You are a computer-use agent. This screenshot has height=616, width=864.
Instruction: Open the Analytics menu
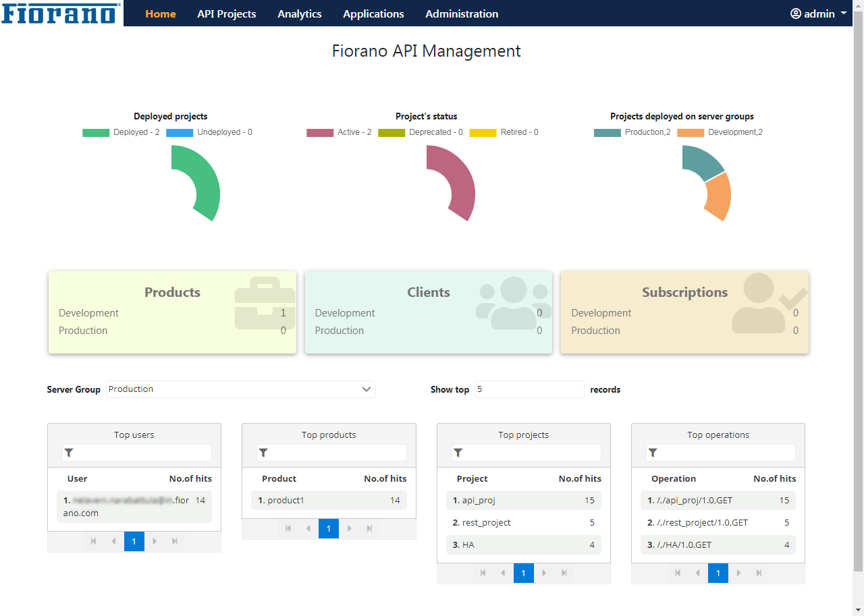(x=300, y=13)
